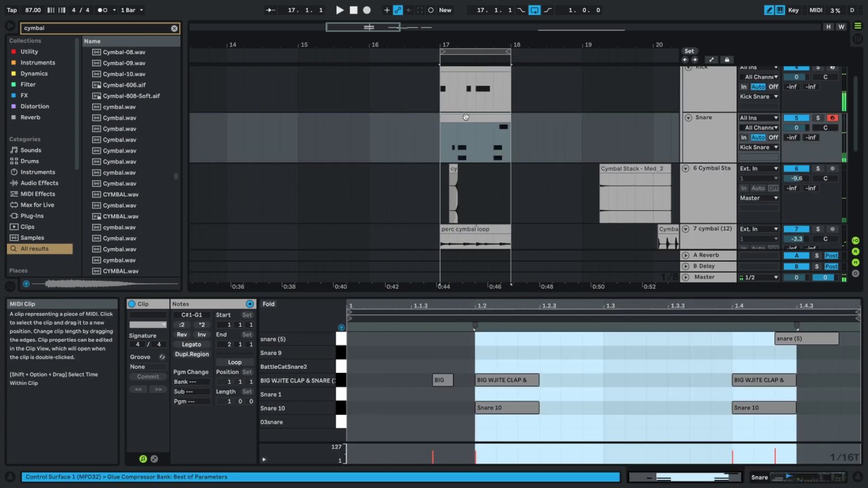Screen dimensions: 868x488
Task: Toggle the 6 Cymbal Sta track activator
Action: (796, 169)
